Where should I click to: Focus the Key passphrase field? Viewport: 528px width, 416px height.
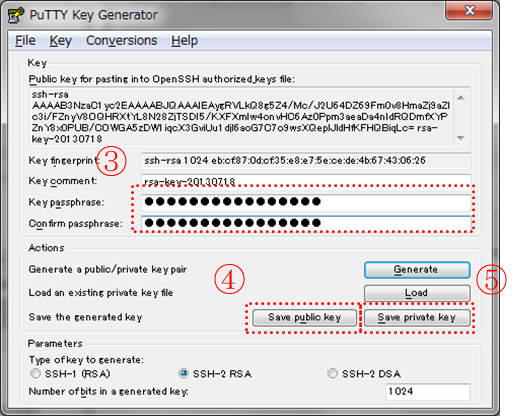[306, 202]
